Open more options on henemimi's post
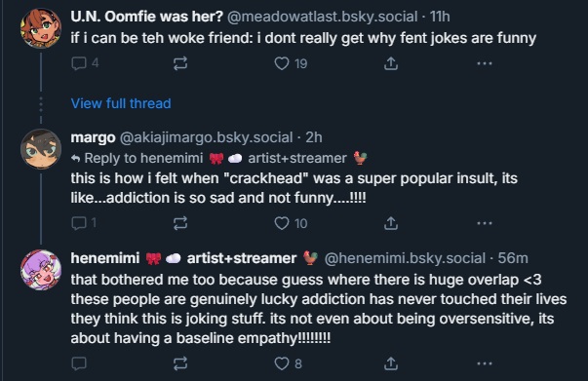The height and width of the screenshot is (381, 588). point(485,363)
